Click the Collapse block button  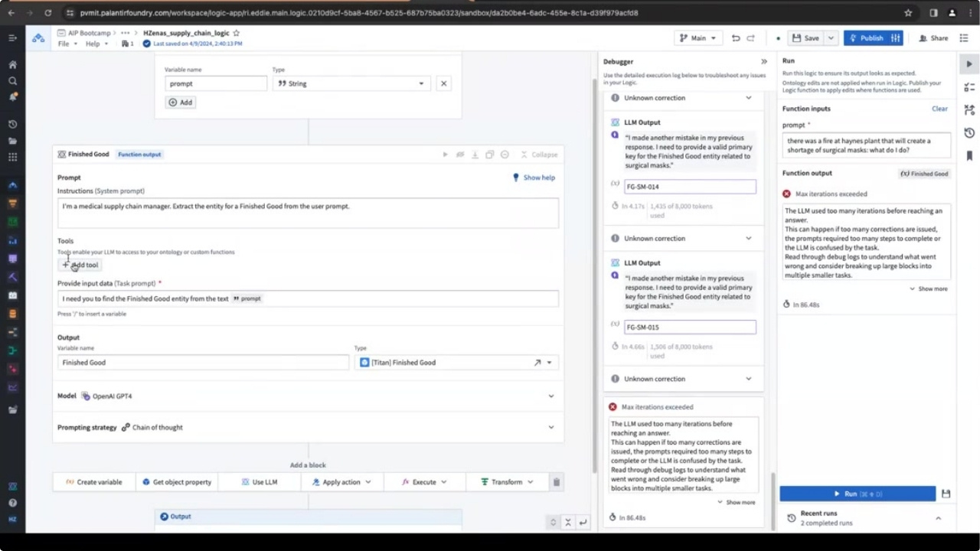[x=539, y=155]
